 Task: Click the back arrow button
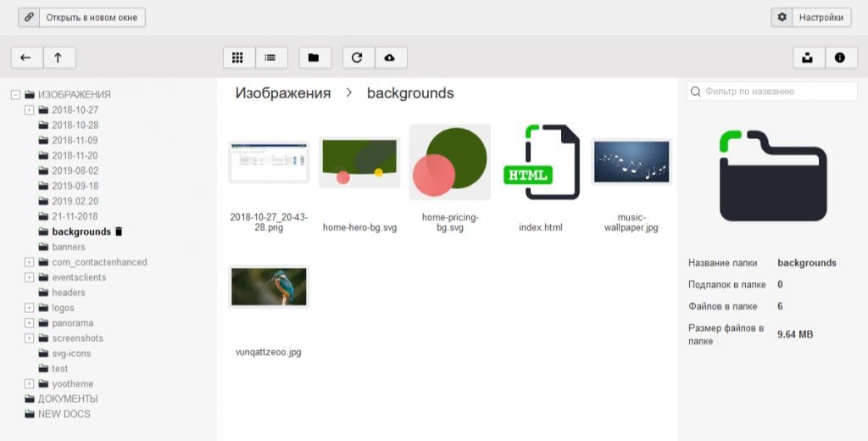26,58
